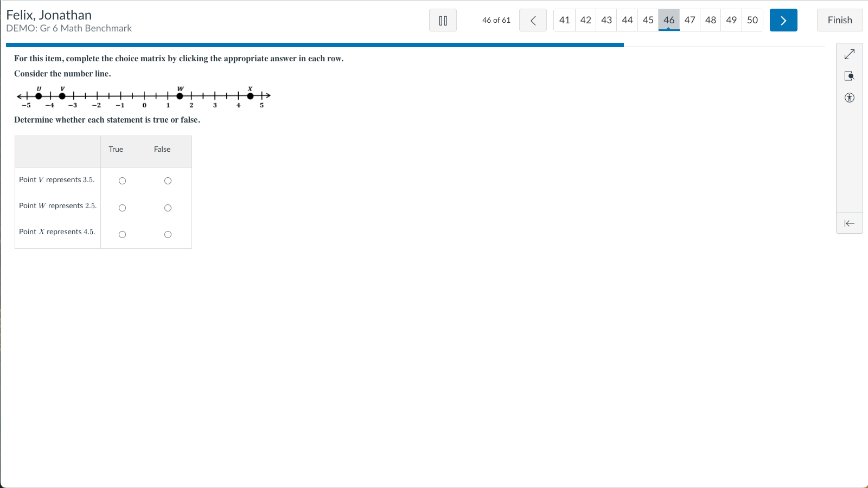Collapse the right side tool panel
This screenshot has width=868, height=488.
click(x=849, y=223)
